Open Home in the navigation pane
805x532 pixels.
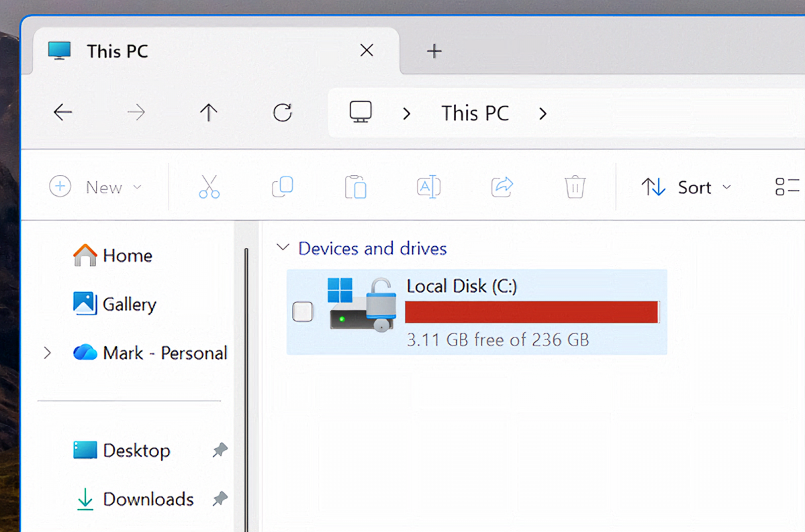click(128, 255)
